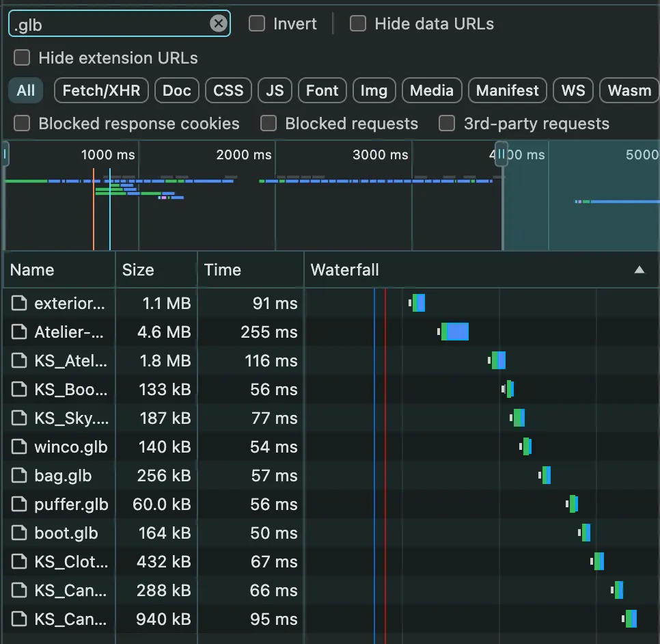Image resolution: width=660 pixels, height=644 pixels.
Task: Click the file icon beside Atelier request
Action: click(x=19, y=332)
